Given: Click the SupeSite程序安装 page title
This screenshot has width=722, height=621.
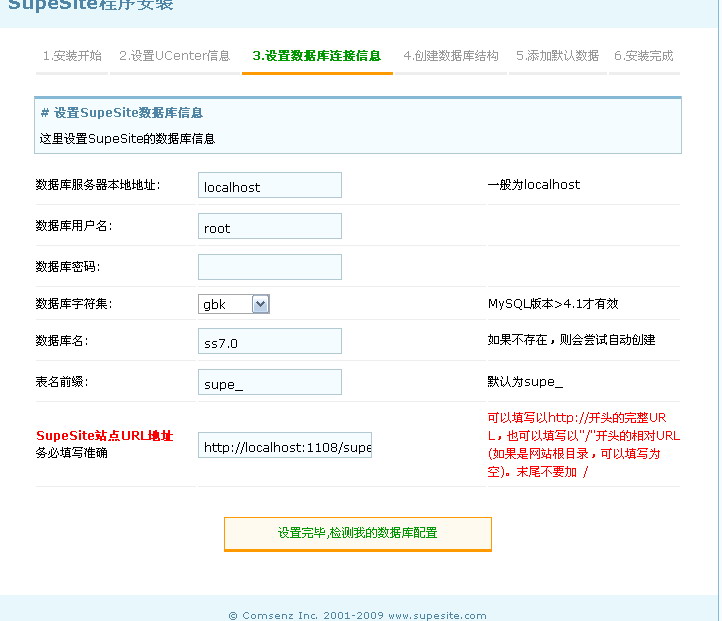Looking at the screenshot, I should coord(91,5).
